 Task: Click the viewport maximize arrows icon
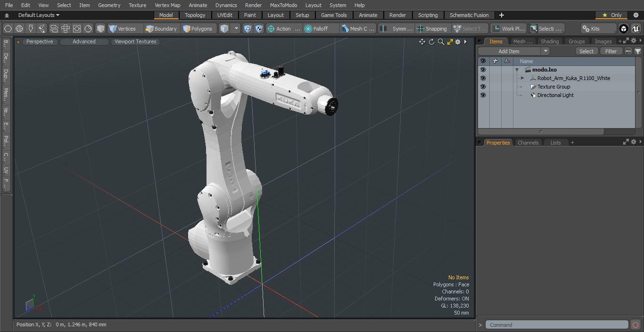[450, 42]
